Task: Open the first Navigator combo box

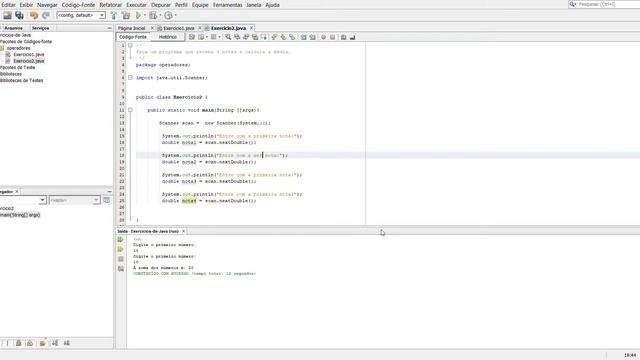Action: (x=23, y=200)
